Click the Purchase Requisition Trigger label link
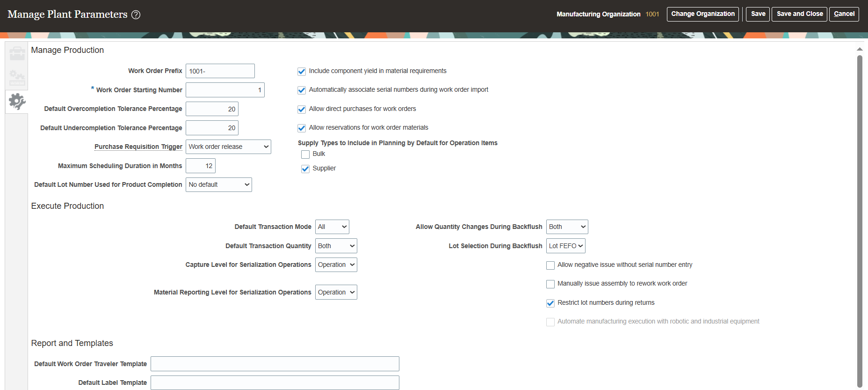Viewport: 868px width, 390px height. click(138, 147)
